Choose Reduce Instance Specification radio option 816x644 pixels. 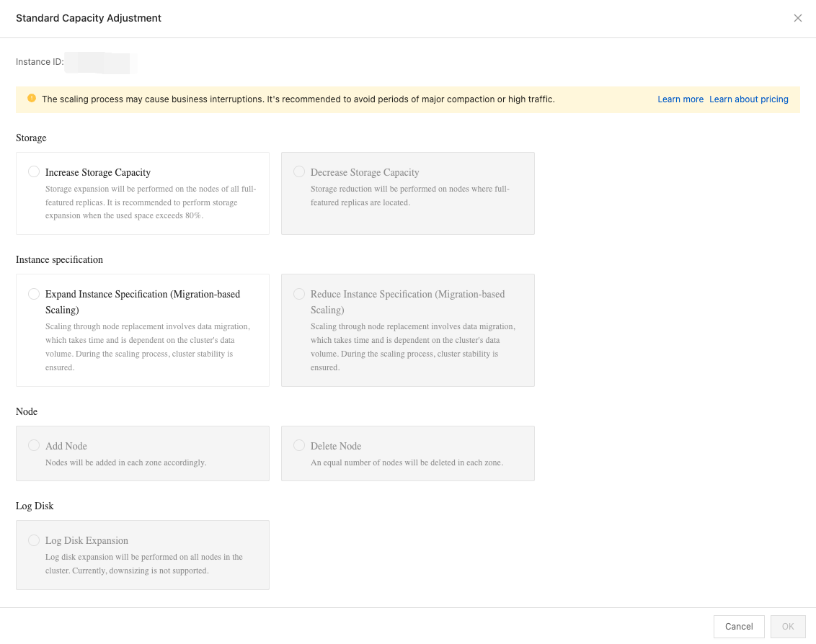[299, 294]
